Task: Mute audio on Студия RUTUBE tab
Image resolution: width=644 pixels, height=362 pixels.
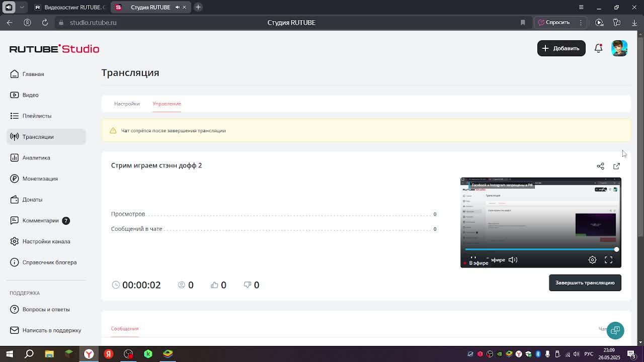Action: click(177, 7)
